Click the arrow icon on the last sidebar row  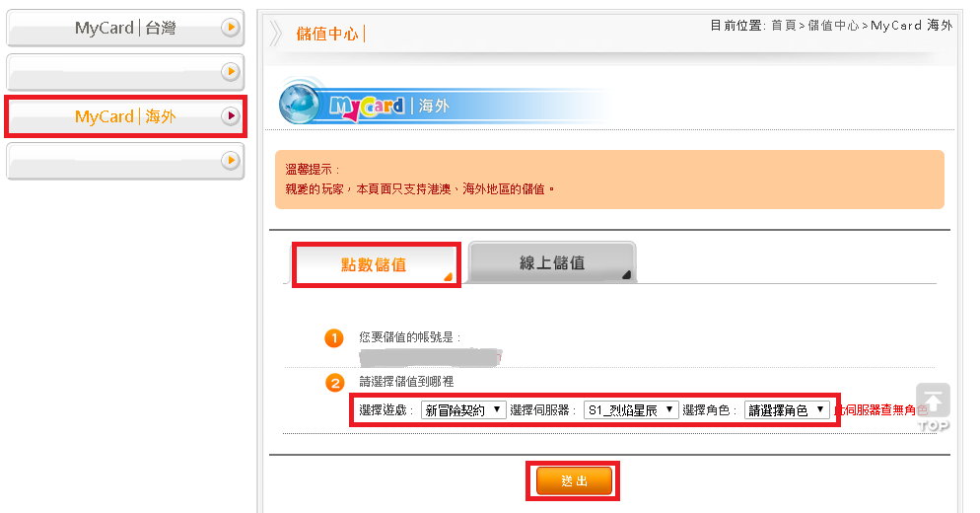click(231, 159)
